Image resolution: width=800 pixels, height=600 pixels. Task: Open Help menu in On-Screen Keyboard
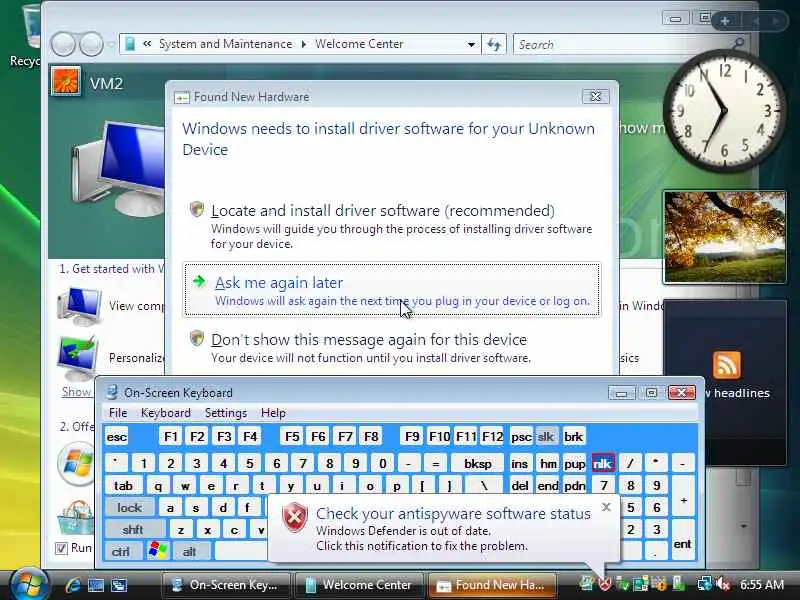click(273, 413)
